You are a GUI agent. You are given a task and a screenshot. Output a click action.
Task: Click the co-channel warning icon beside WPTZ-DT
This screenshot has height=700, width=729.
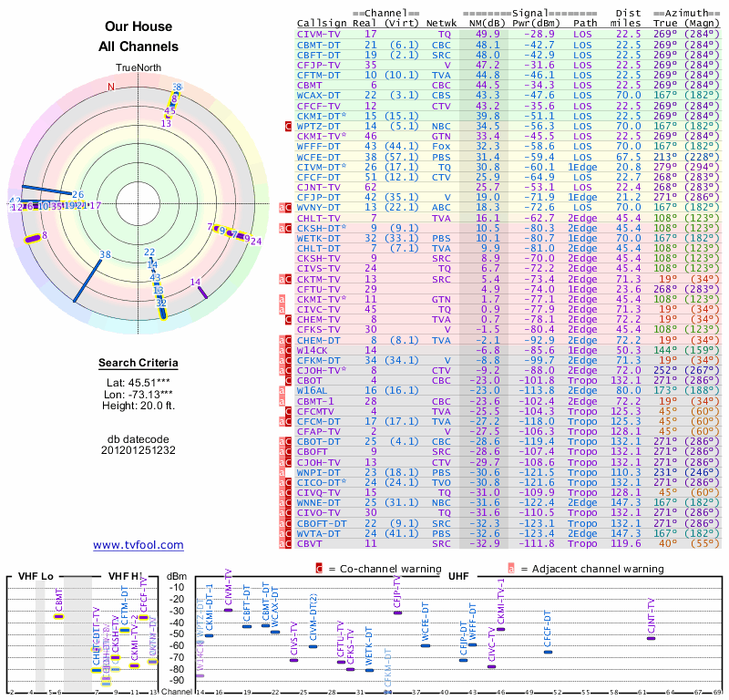point(288,126)
